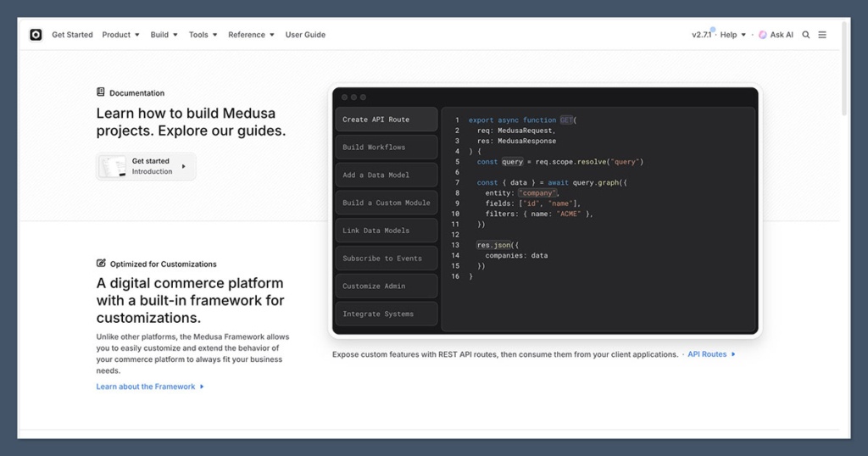
Task: Click code line 'req: MedusaRequest,'
Action: [x=516, y=131]
